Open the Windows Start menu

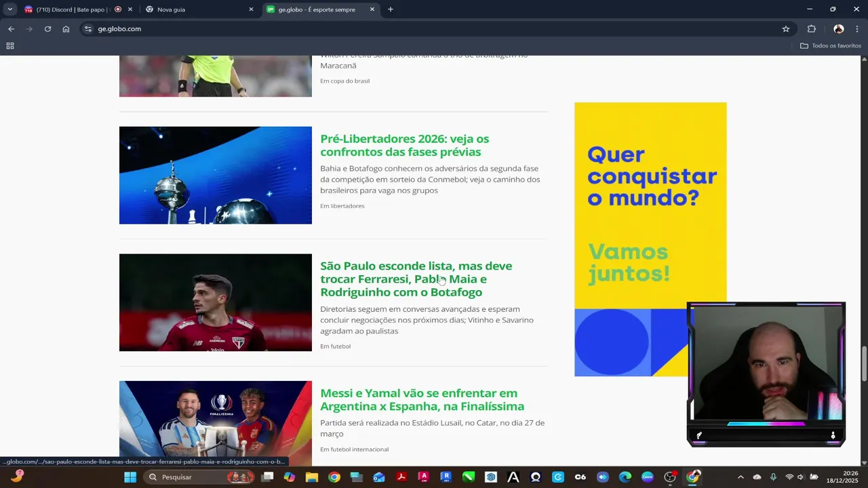130,477
